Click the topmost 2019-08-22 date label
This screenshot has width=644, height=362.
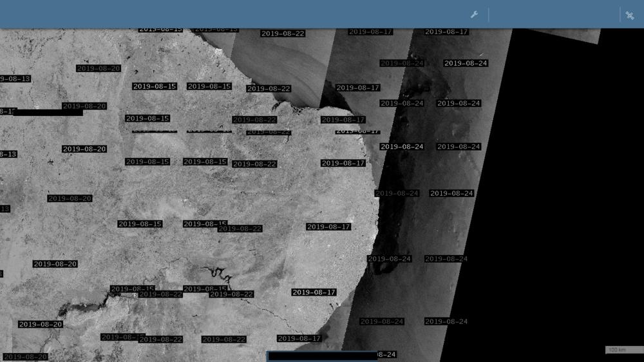click(283, 33)
